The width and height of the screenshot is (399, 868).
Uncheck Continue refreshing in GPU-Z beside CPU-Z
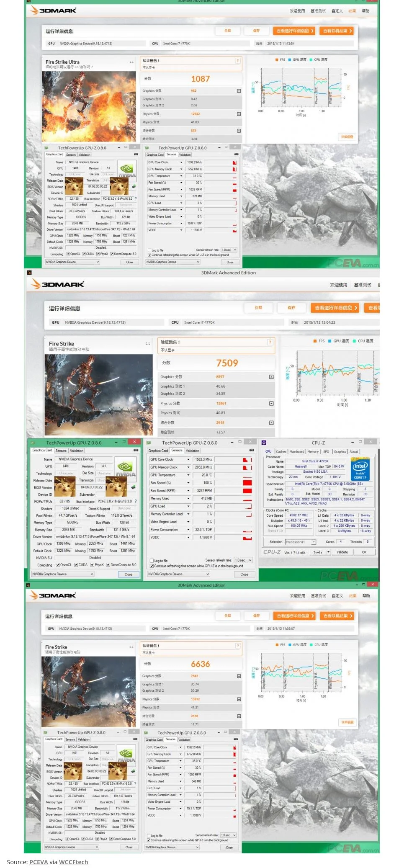coord(152,566)
